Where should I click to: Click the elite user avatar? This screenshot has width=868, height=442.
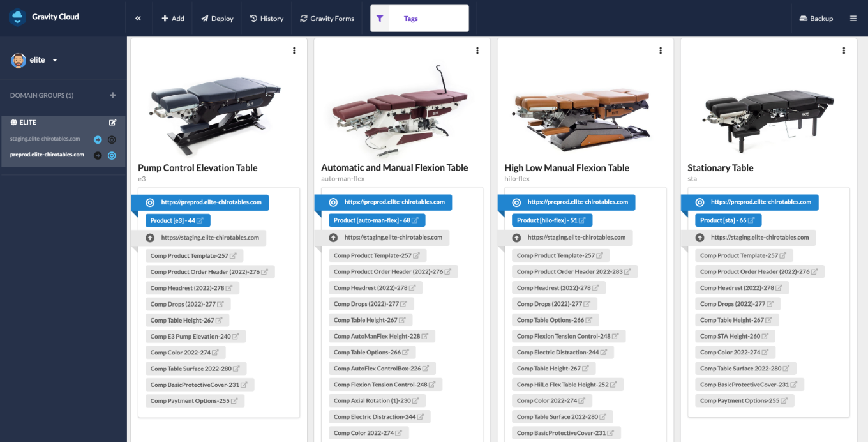[x=19, y=60]
